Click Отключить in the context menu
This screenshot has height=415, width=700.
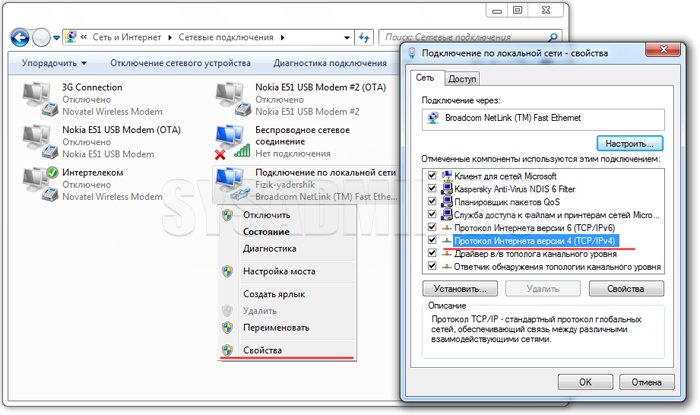pos(267,215)
